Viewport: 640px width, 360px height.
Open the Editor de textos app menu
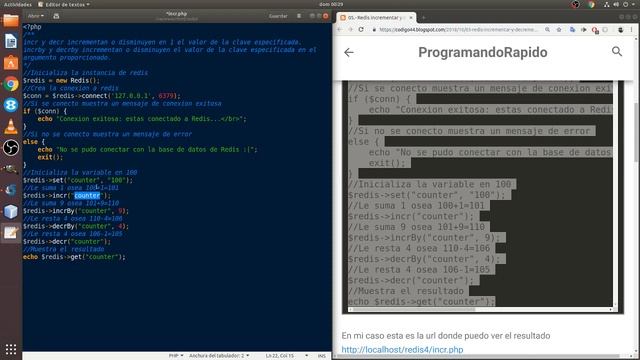point(64,4)
